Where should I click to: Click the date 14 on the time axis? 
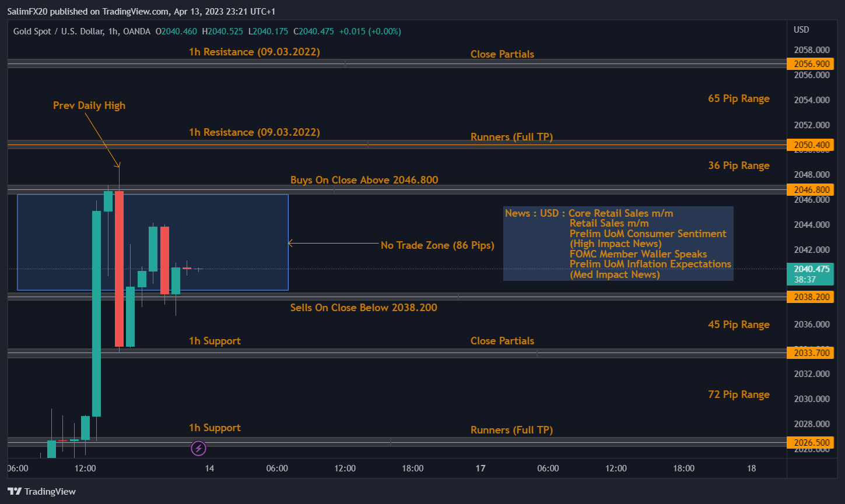coord(209,468)
